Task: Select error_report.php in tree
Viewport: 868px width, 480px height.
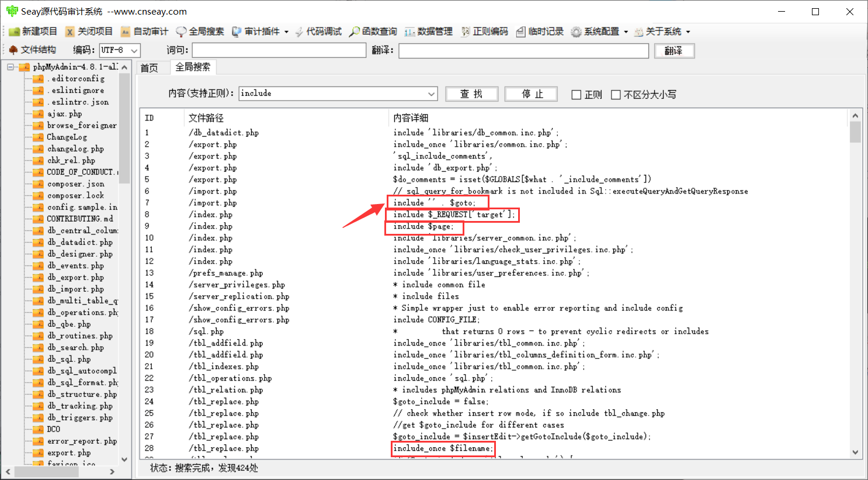Action: [x=82, y=441]
